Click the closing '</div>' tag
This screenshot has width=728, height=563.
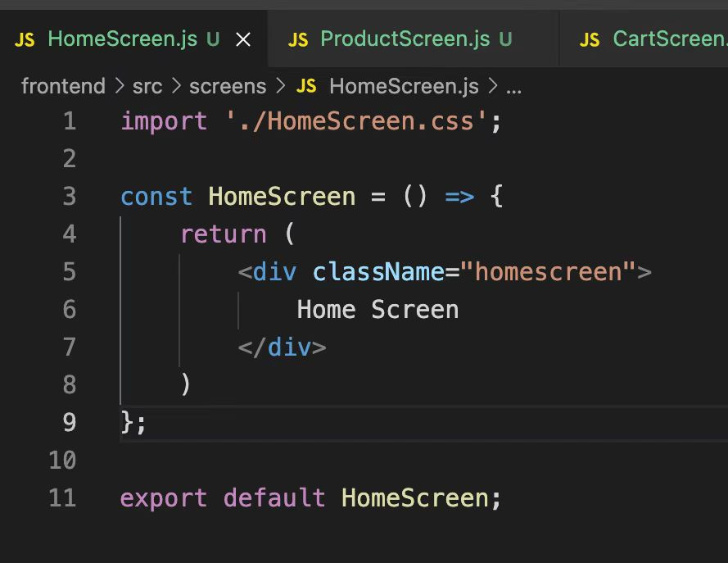[282, 347]
